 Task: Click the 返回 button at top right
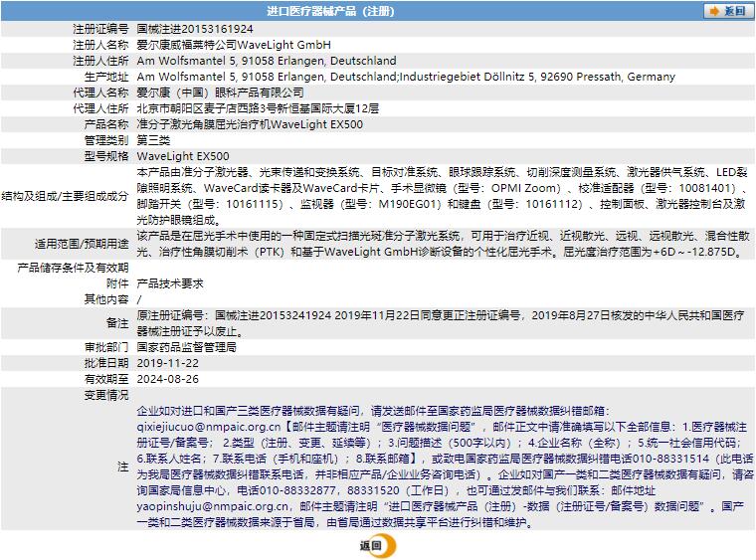pyautogui.click(x=728, y=11)
